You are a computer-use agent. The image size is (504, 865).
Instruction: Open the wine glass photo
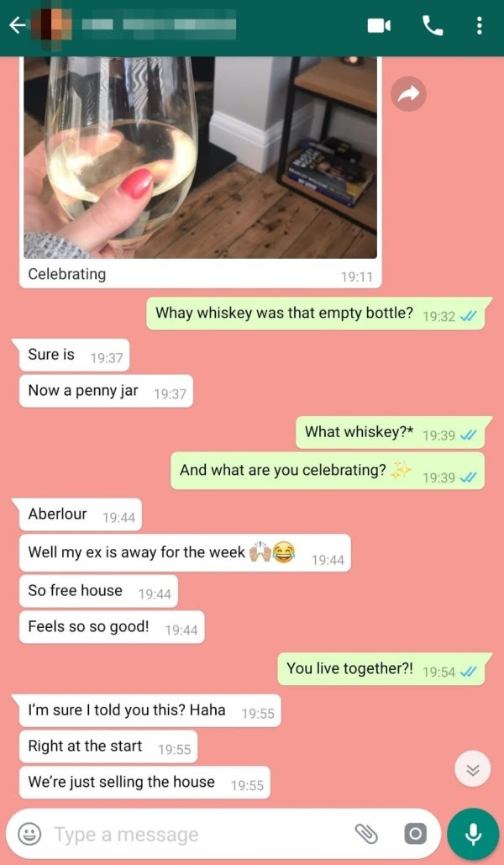(200, 157)
